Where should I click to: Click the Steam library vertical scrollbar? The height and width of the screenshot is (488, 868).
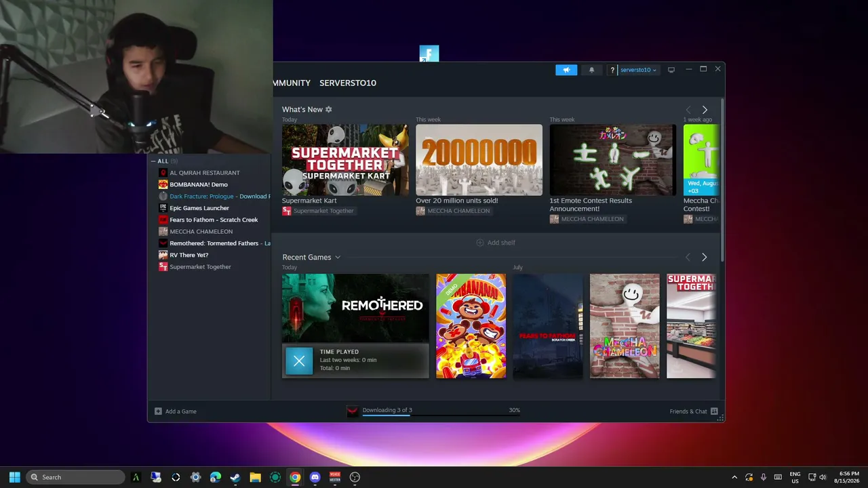722,180
